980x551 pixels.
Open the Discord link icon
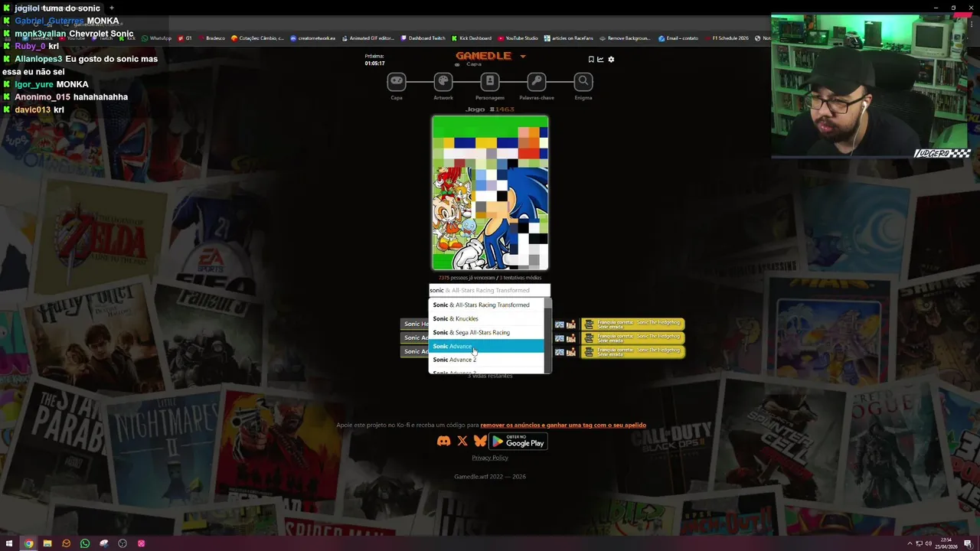443,441
